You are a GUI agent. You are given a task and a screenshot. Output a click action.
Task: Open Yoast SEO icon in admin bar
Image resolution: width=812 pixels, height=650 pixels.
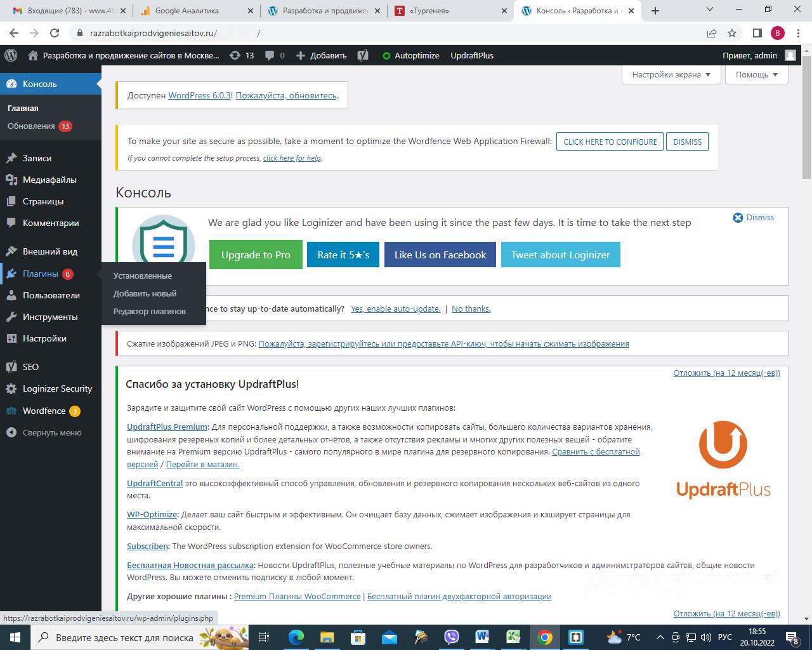[x=363, y=55]
